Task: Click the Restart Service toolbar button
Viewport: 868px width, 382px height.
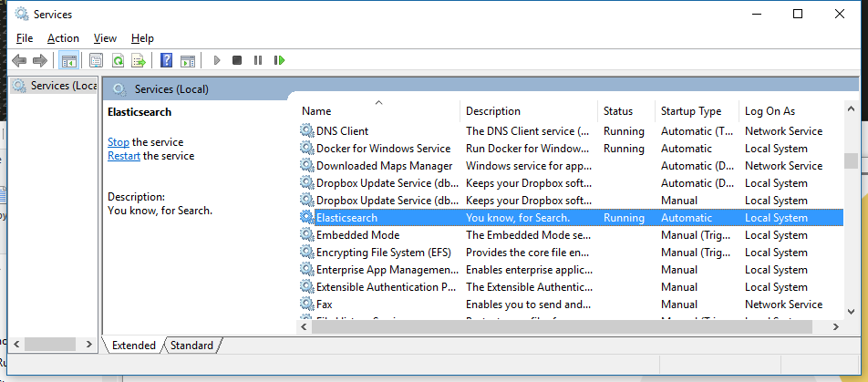Action: (x=279, y=60)
